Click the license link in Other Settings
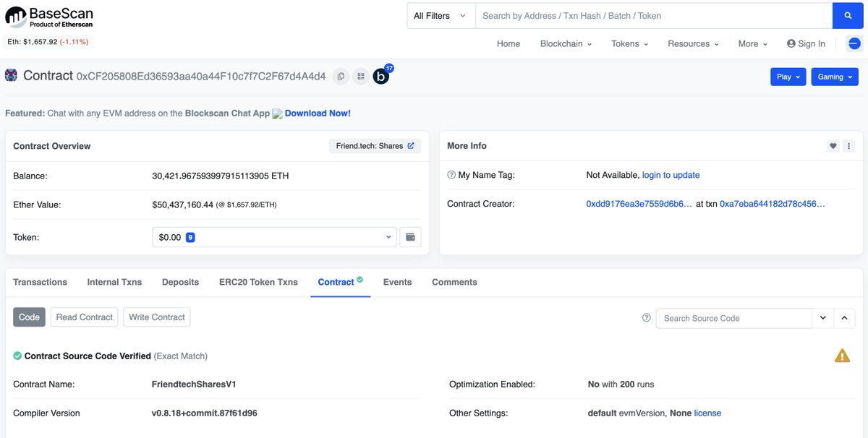The height and width of the screenshot is (438, 868). 707,413
